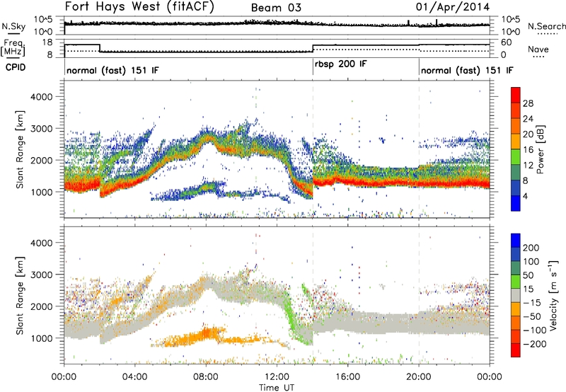The height and width of the screenshot is (392, 566).
Task: Select the '-200' velocity colorbar label
Action: (535, 344)
